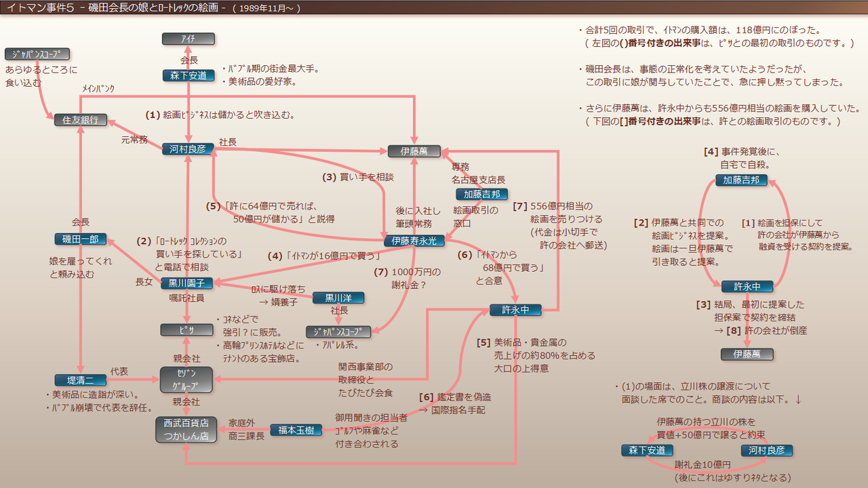Click the 加藤吉邦 node under 自宅で自殺
868x488 pixels.
click(742, 180)
